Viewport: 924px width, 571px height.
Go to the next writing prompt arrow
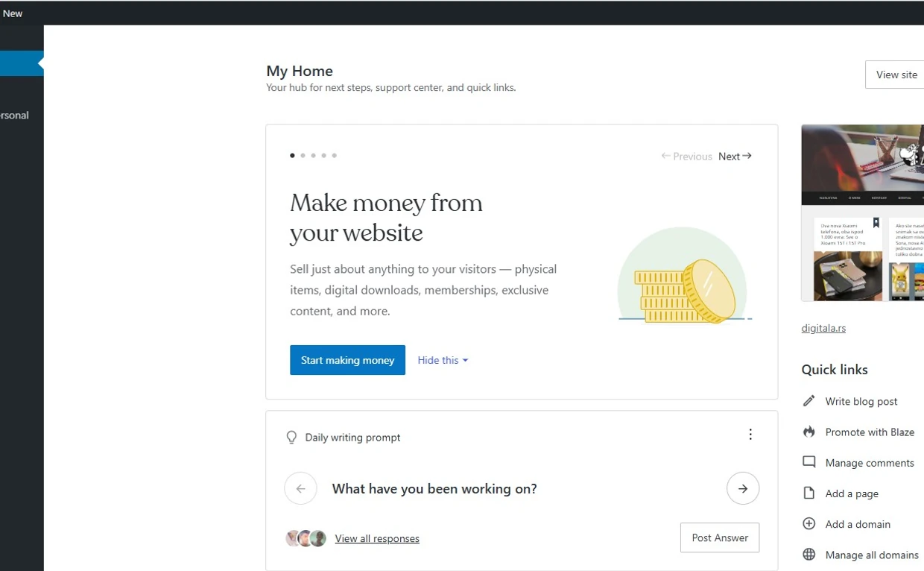[x=742, y=489]
